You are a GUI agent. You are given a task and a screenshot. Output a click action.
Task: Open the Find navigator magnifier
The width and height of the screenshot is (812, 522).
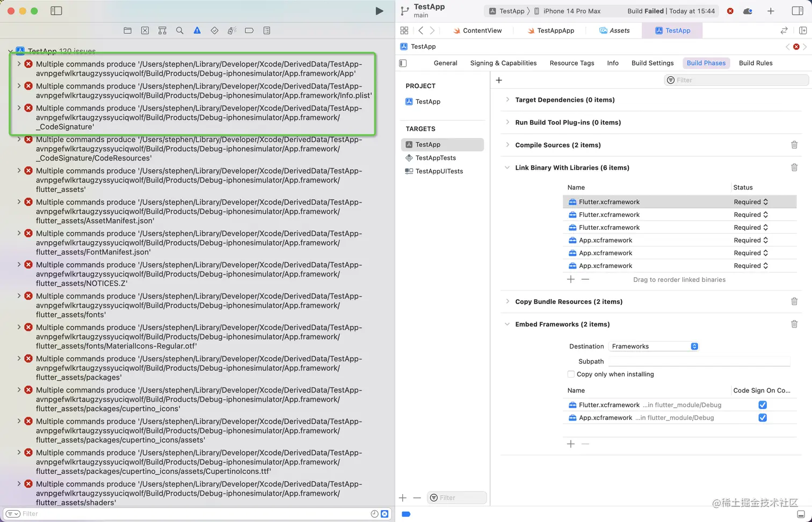coord(180,31)
